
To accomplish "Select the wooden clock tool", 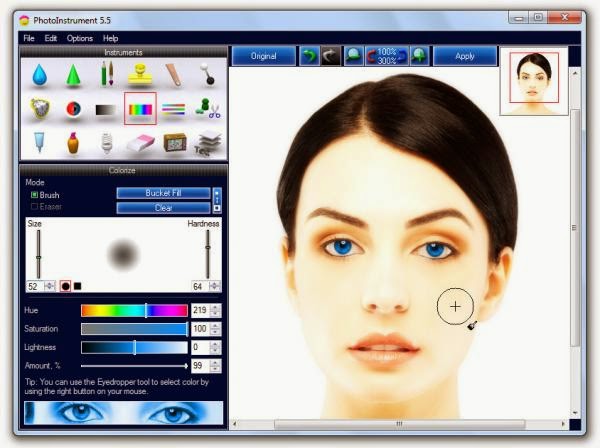I will tap(175, 142).
